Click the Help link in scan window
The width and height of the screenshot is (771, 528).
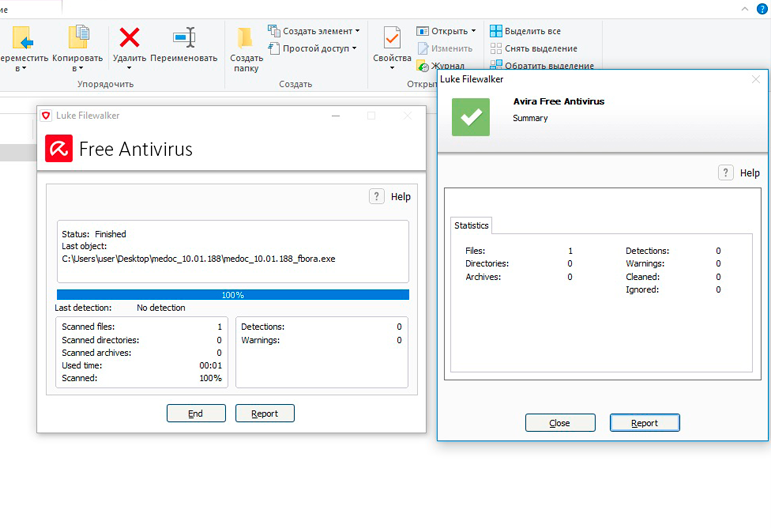401,197
